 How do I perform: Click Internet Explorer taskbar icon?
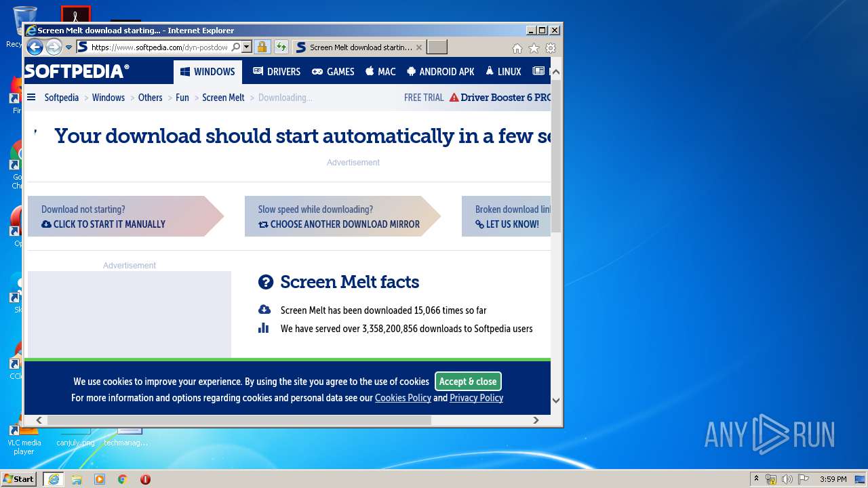point(53,479)
